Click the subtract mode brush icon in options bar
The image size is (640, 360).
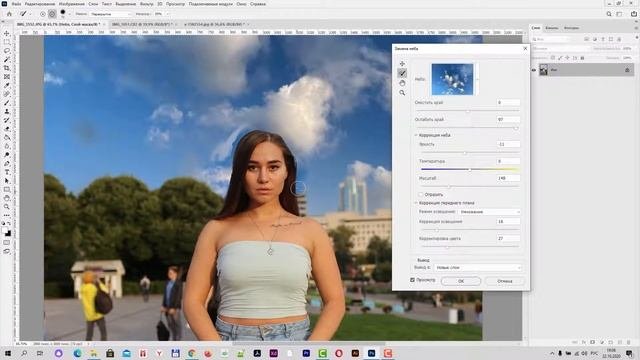52,14
